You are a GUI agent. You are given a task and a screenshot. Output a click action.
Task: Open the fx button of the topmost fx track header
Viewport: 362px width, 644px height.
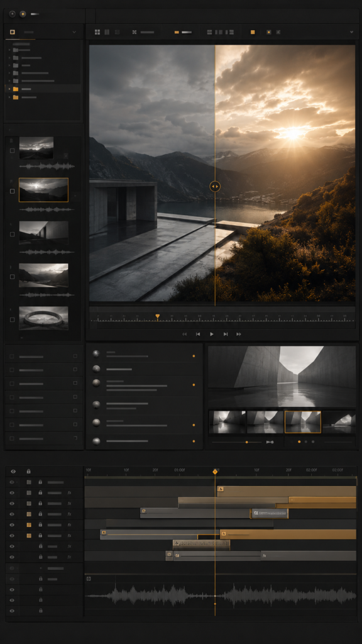pyautogui.click(x=69, y=493)
